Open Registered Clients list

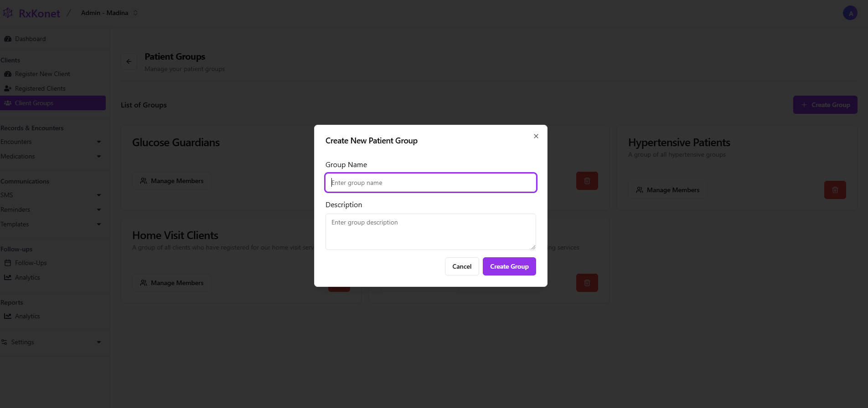coord(53,88)
